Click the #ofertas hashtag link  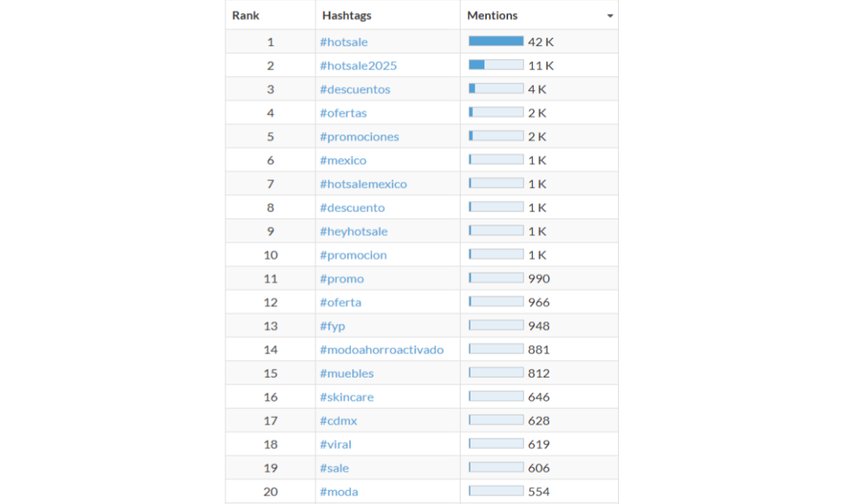[343, 113]
